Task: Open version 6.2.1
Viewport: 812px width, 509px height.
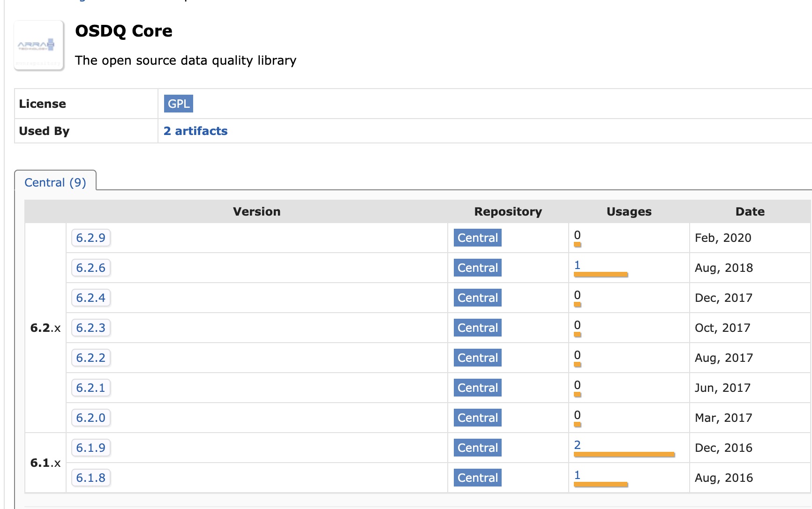Action: tap(91, 388)
